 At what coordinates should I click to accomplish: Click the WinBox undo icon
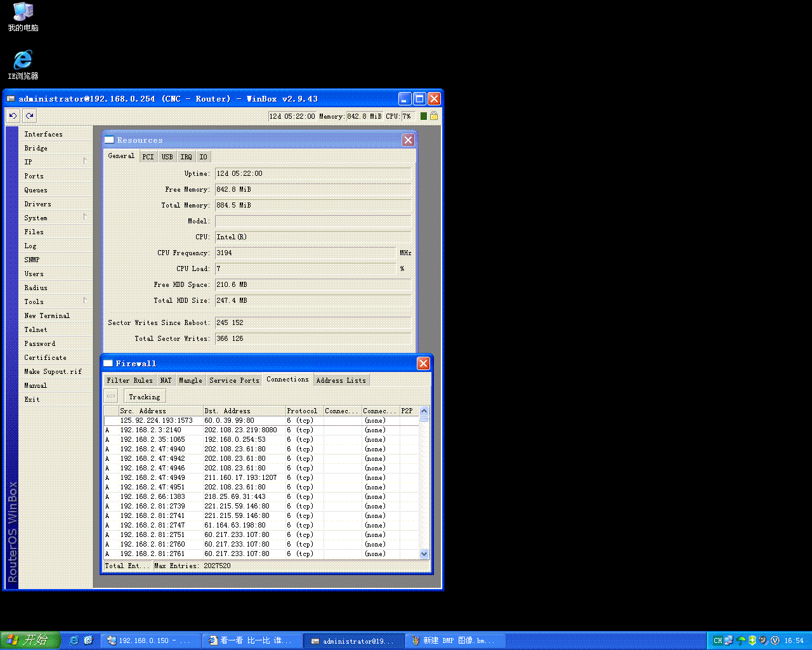pyautogui.click(x=13, y=116)
